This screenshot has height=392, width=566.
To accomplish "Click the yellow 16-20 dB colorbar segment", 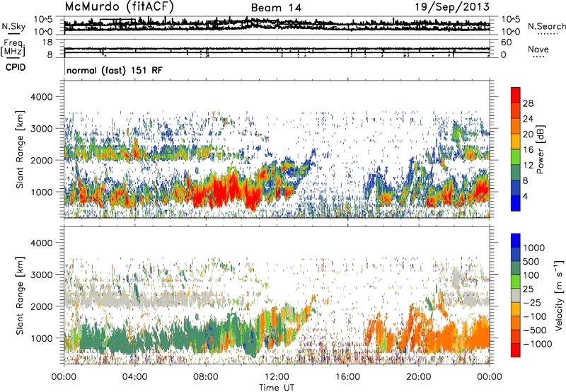I will pyautogui.click(x=516, y=141).
